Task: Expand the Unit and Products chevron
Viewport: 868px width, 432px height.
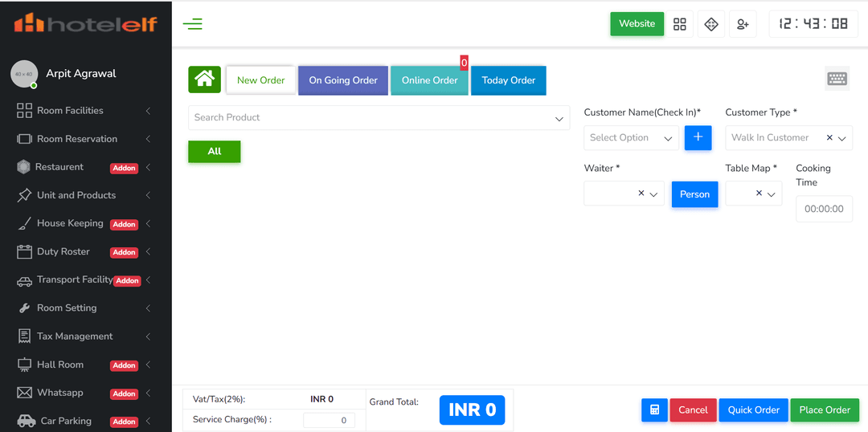Action: [149, 195]
